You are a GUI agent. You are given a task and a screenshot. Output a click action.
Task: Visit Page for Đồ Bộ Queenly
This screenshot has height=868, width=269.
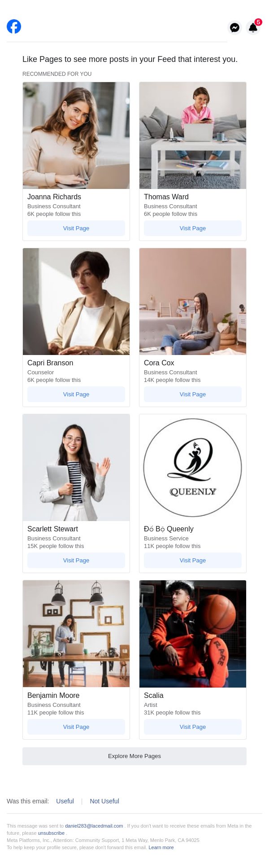(x=193, y=561)
